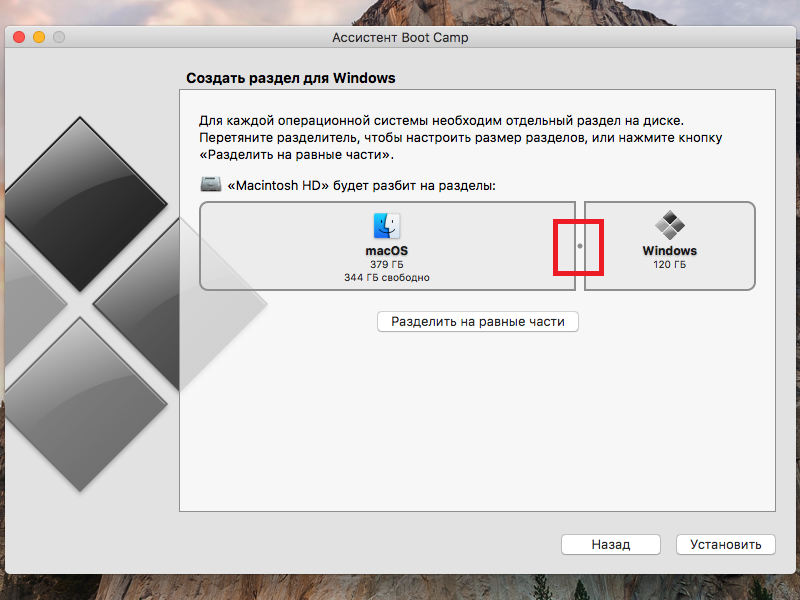800x600 pixels.
Task: Click the Ассистент Boot Camp title
Action: [400, 38]
